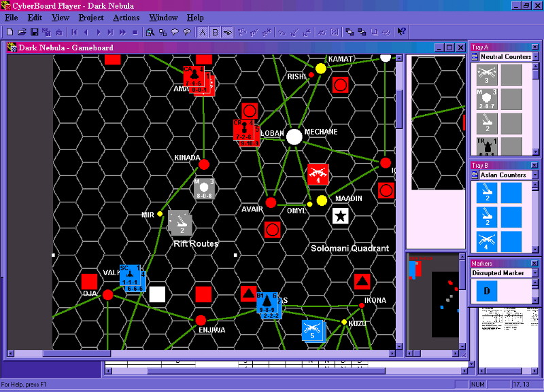Image resolution: width=544 pixels, height=392 pixels.
Task: Click the magnifying glass toolbar icon
Action: pos(150,32)
